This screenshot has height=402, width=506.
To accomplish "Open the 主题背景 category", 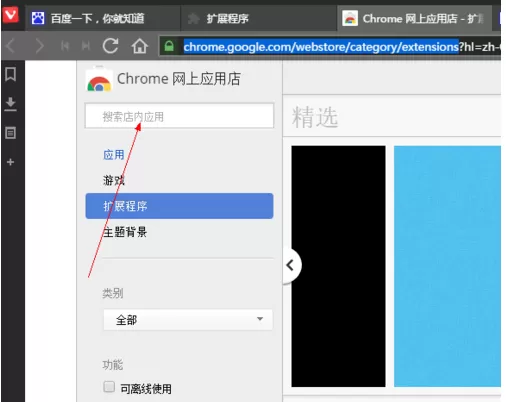I will pos(125,232).
